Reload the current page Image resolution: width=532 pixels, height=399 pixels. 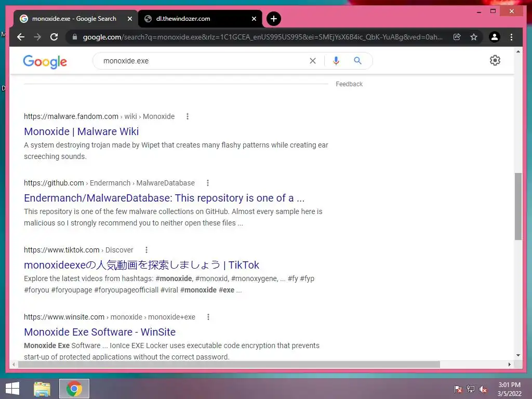click(54, 37)
